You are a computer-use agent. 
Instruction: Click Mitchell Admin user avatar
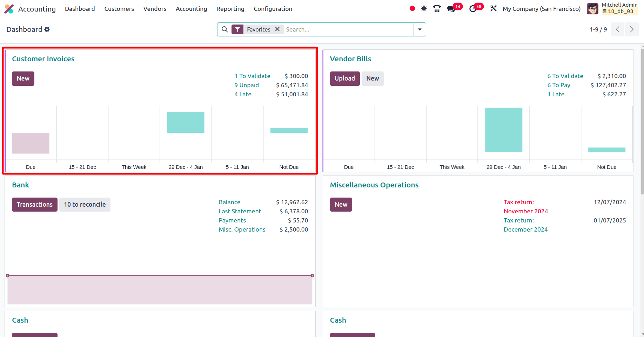pos(592,9)
